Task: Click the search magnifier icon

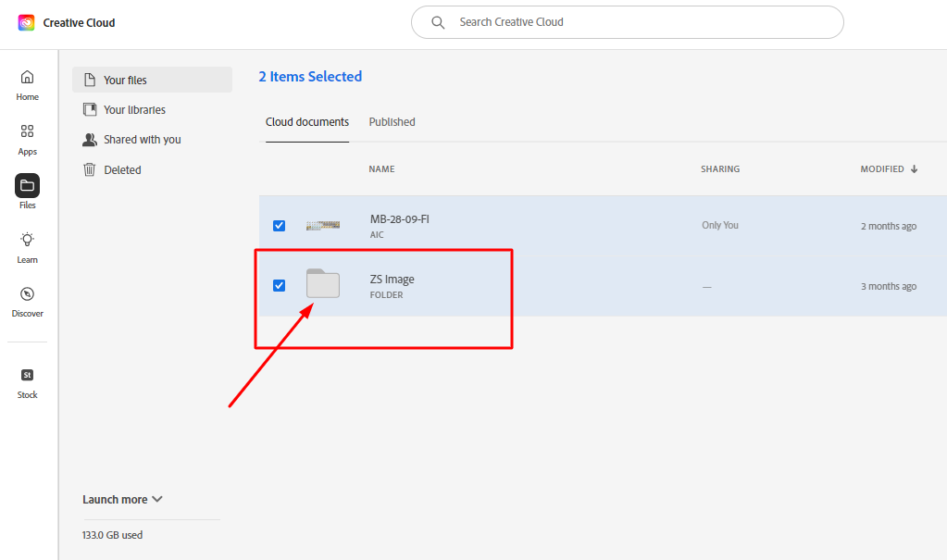Action: 439,22
